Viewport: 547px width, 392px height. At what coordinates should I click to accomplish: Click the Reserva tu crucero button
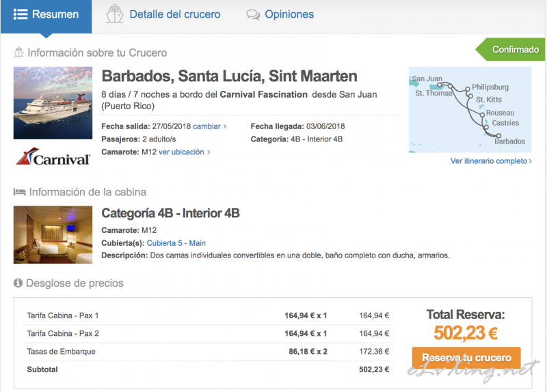tap(466, 358)
